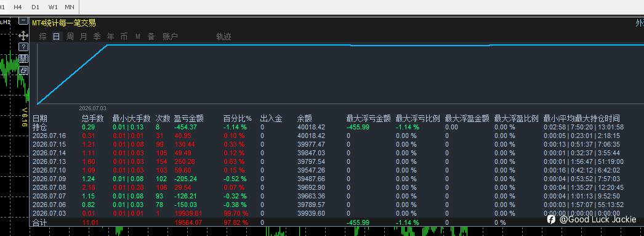Image resolution: width=644 pixels, height=236 pixels.
Task: Click the -454.37 profit value in 持仓 row
Action: pos(186,127)
